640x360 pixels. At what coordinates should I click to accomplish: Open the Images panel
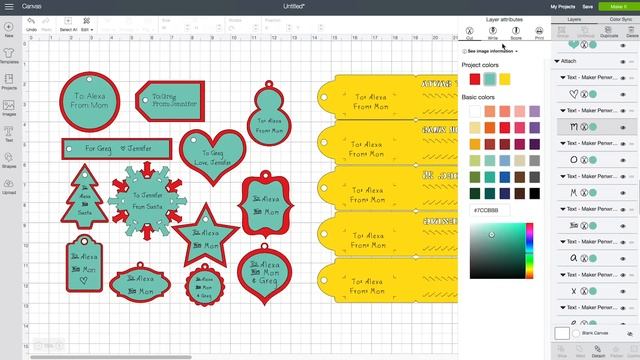9,108
